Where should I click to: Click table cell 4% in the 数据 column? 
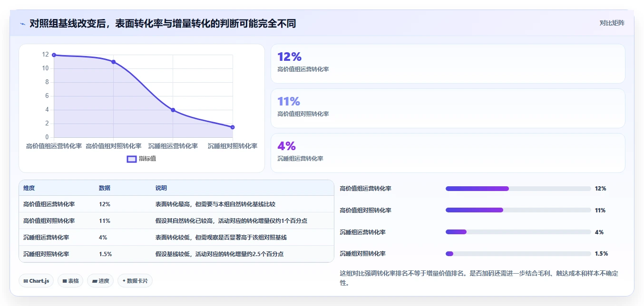click(x=103, y=238)
